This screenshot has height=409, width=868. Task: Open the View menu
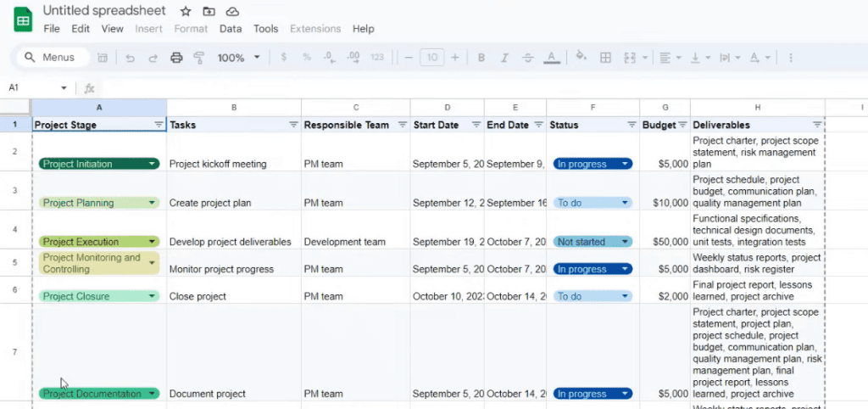(113, 29)
